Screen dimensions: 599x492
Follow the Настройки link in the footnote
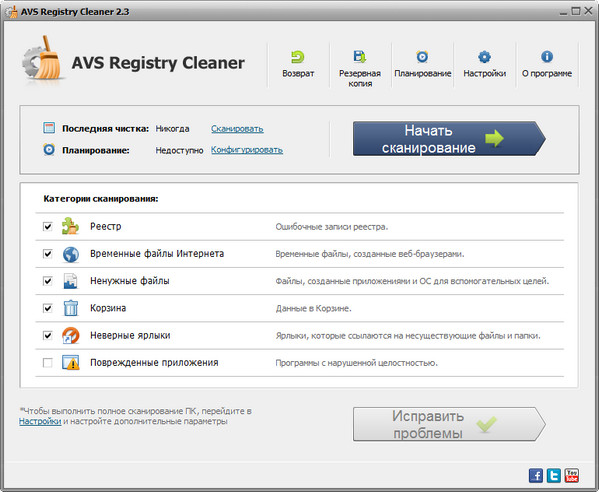[x=40, y=421]
